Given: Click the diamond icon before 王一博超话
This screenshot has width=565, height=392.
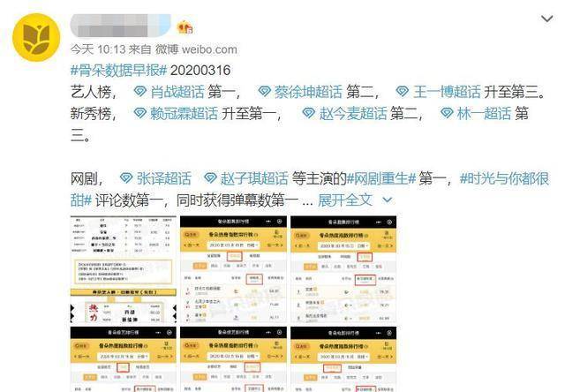Looking at the screenshot, I should point(403,91).
